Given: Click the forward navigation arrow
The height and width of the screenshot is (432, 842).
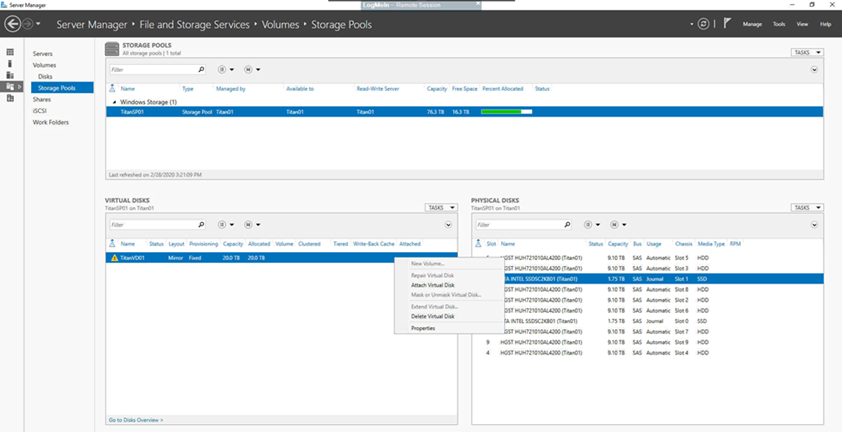Looking at the screenshot, I should [28, 24].
